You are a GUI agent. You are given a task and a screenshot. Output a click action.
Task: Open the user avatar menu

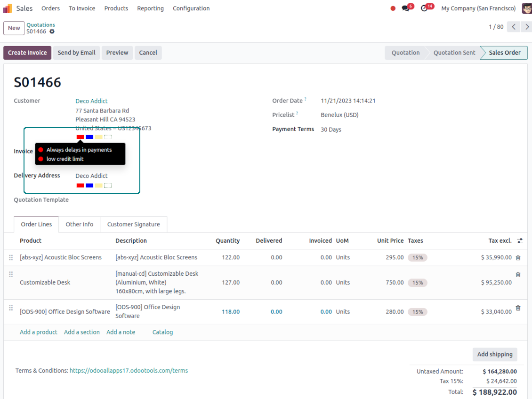526,8
